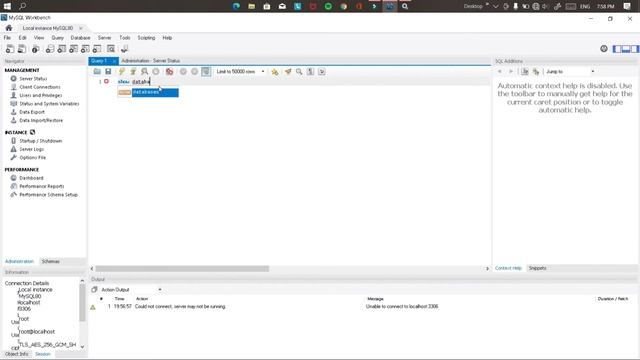Viewport: 640px width, 360px height.
Task: Open the Query menu
Action: (58, 38)
